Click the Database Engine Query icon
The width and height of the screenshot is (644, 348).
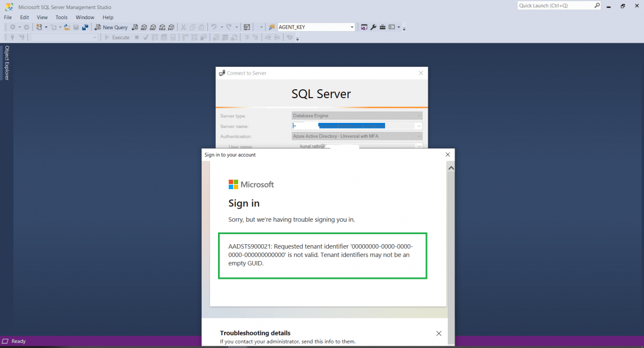click(135, 27)
